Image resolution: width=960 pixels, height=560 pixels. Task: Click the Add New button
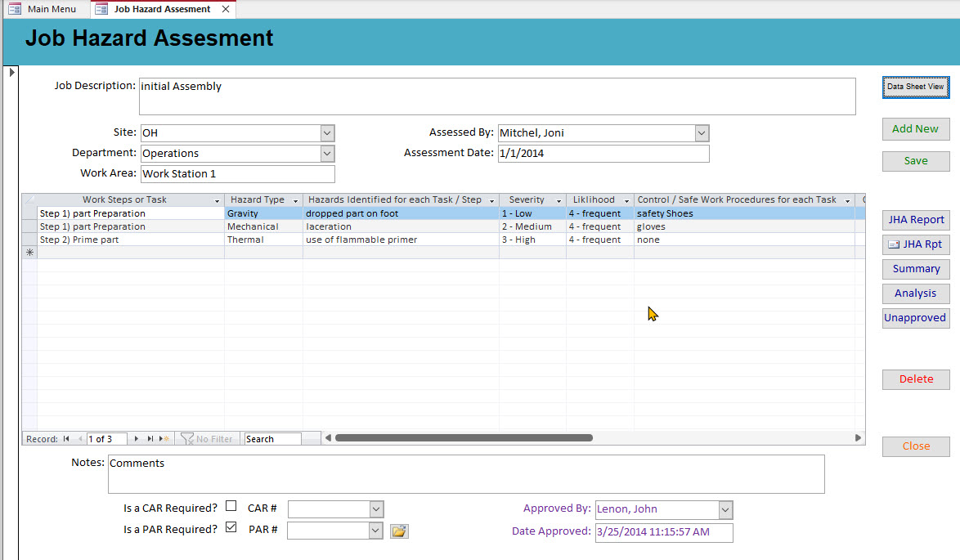tap(915, 129)
